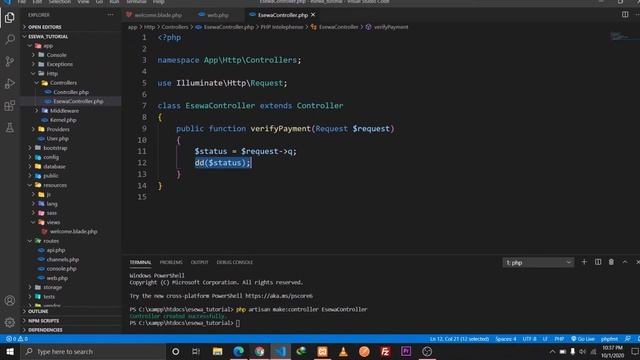
Task: Open FileZilla from the taskbar
Action: [385, 351]
